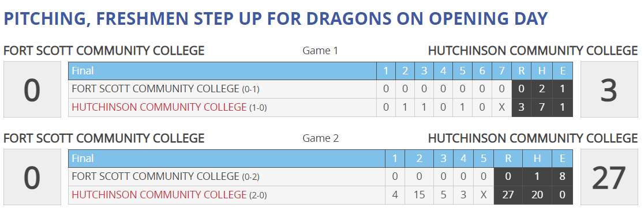Click the Game 2 label
This screenshot has height=211, width=644.
click(x=320, y=138)
